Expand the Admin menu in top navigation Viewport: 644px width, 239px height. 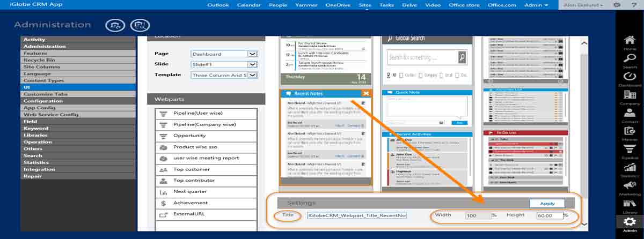tap(536, 5)
